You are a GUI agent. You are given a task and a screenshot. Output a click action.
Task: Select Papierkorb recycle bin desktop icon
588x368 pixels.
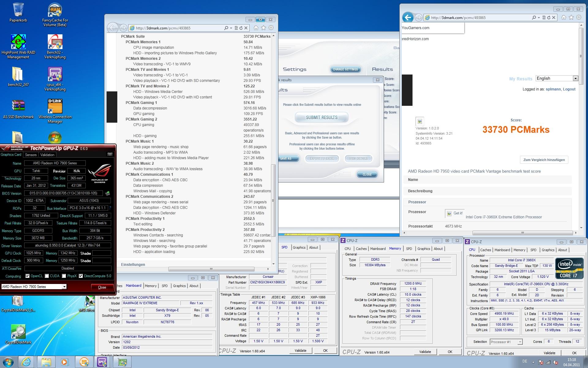pyautogui.click(x=18, y=12)
